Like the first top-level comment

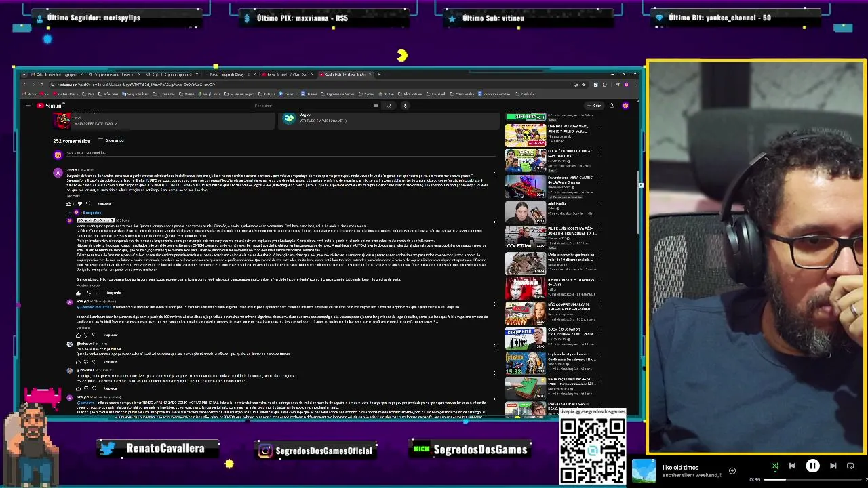point(68,203)
